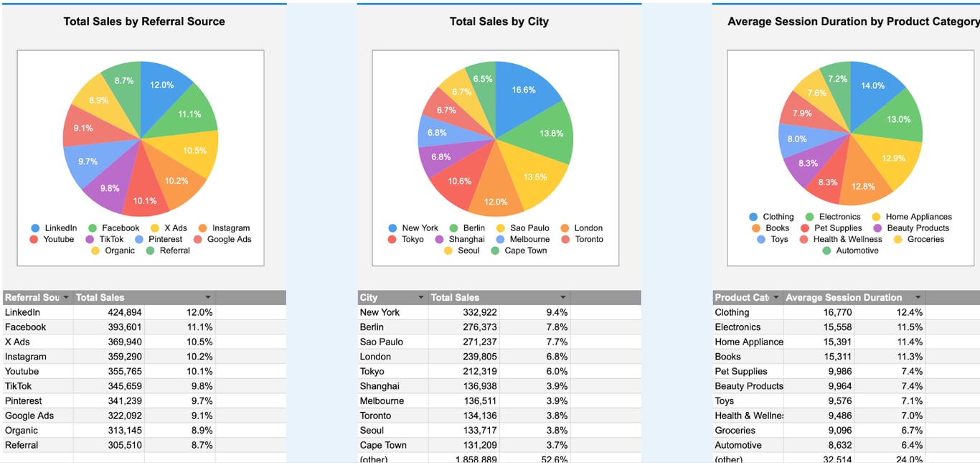Click the Total Sales by City title
This screenshot has height=463, width=980.
click(x=499, y=22)
